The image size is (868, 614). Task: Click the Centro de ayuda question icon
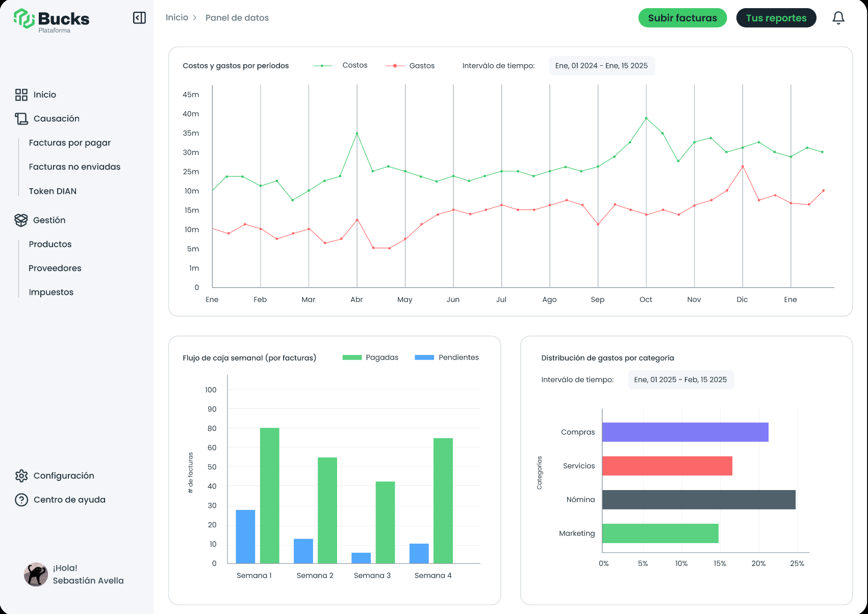(21, 500)
